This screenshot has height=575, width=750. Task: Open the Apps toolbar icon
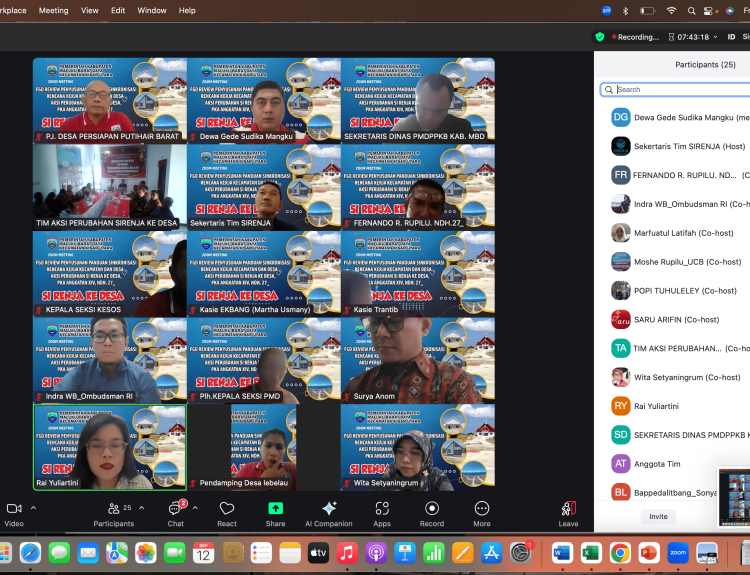tap(382, 508)
